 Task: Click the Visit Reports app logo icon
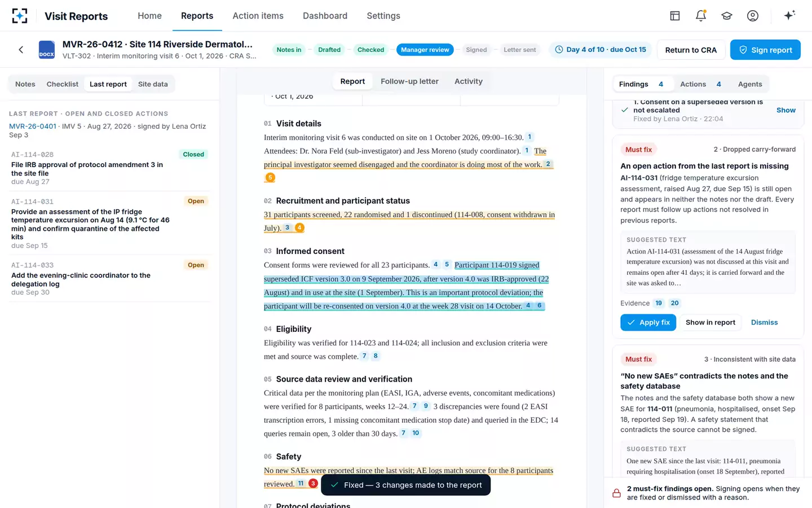tap(20, 16)
